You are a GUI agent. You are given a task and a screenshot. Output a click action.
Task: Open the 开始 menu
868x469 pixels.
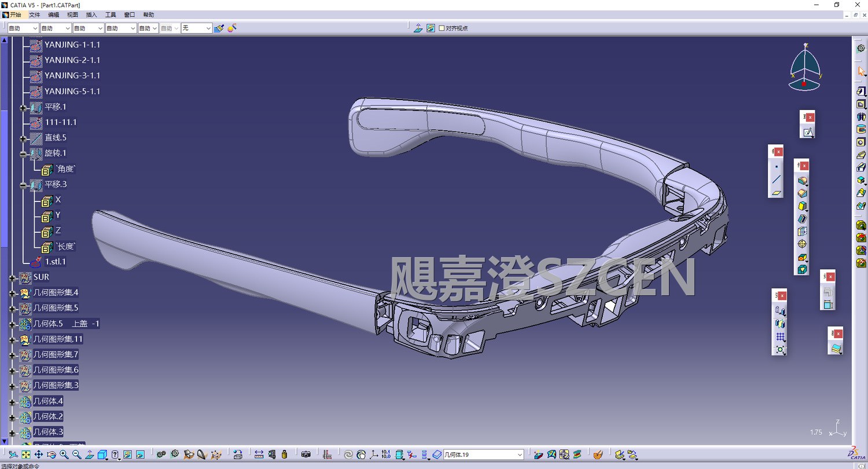(x=15, y=14)
